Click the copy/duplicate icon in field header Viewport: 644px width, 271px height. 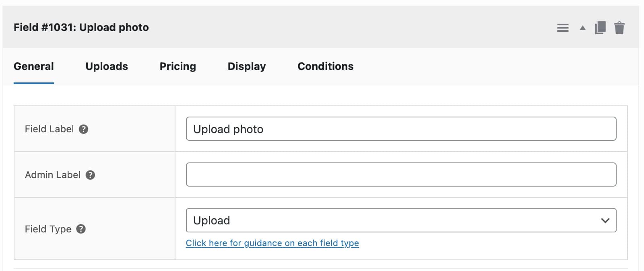(600, 27)
